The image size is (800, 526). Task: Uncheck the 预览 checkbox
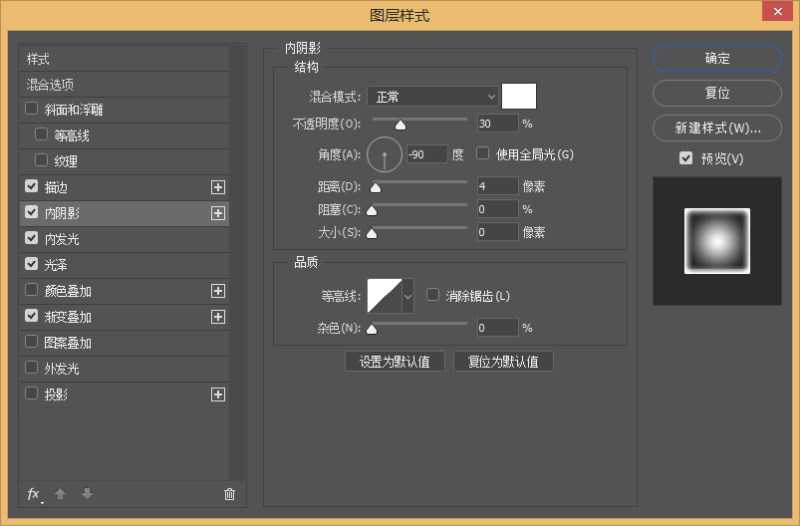[685, 158]
